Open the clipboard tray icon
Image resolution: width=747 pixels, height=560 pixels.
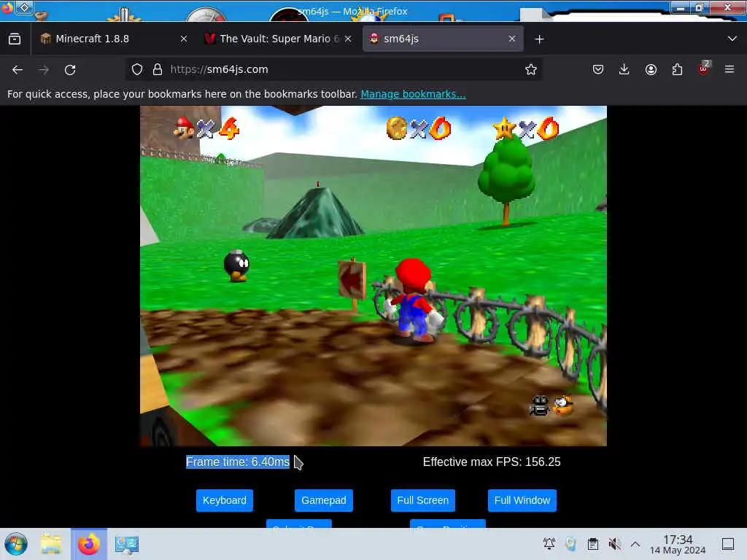pyautogui.click(x=592, y=544)
